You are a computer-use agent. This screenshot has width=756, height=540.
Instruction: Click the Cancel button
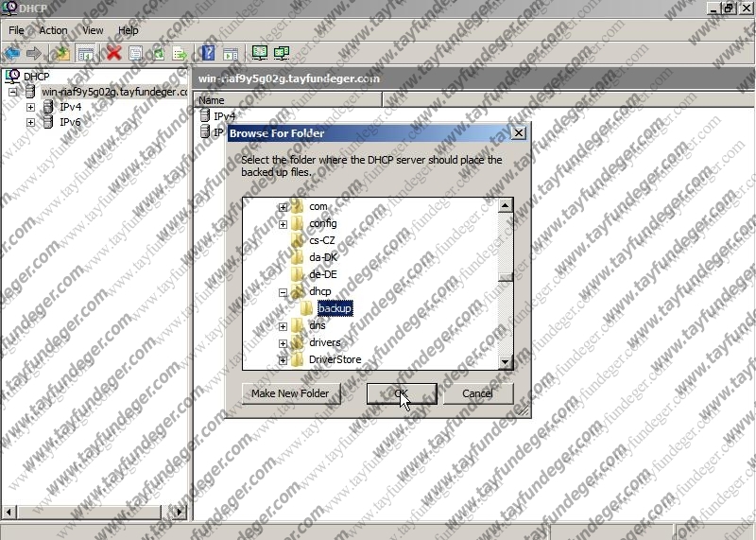coord(477,393)
